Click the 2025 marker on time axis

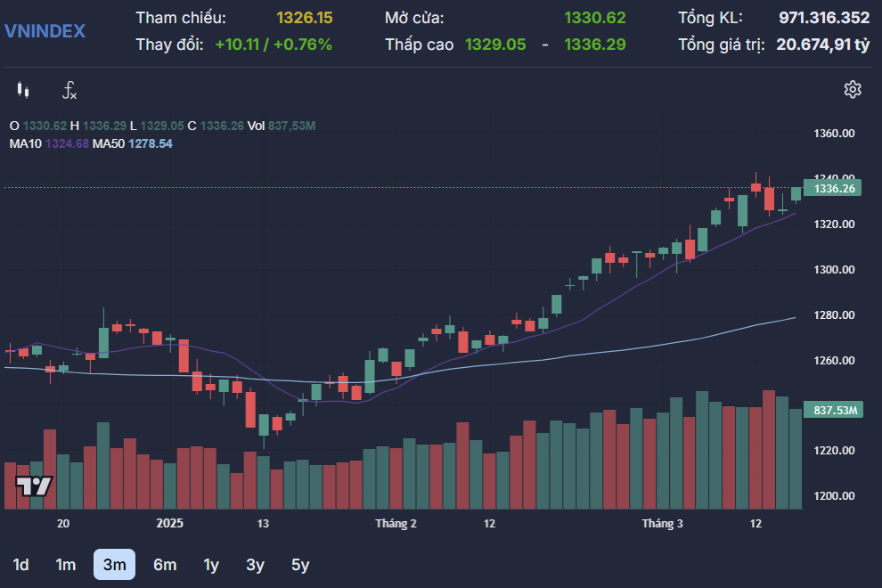(x=168, y=524)
